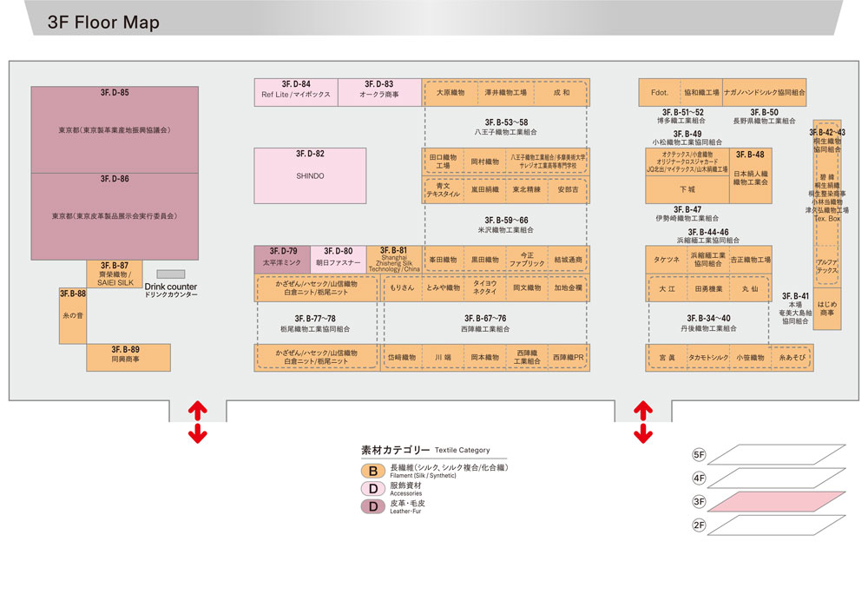Select booth 3F.D-83 オークラ商事
The height and width of the screenshot is (614, 868).
pyautogui.click(x=379, y=92)
